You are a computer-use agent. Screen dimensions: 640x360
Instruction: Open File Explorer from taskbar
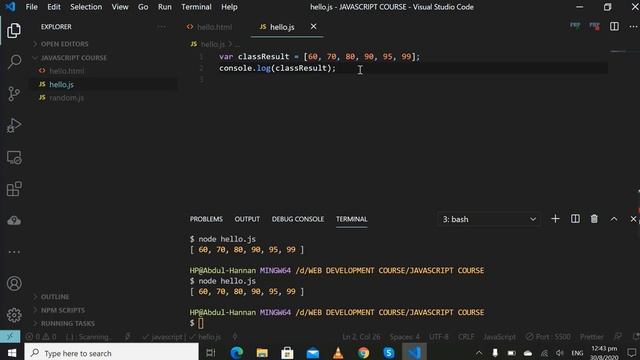(x=262, y=353)
